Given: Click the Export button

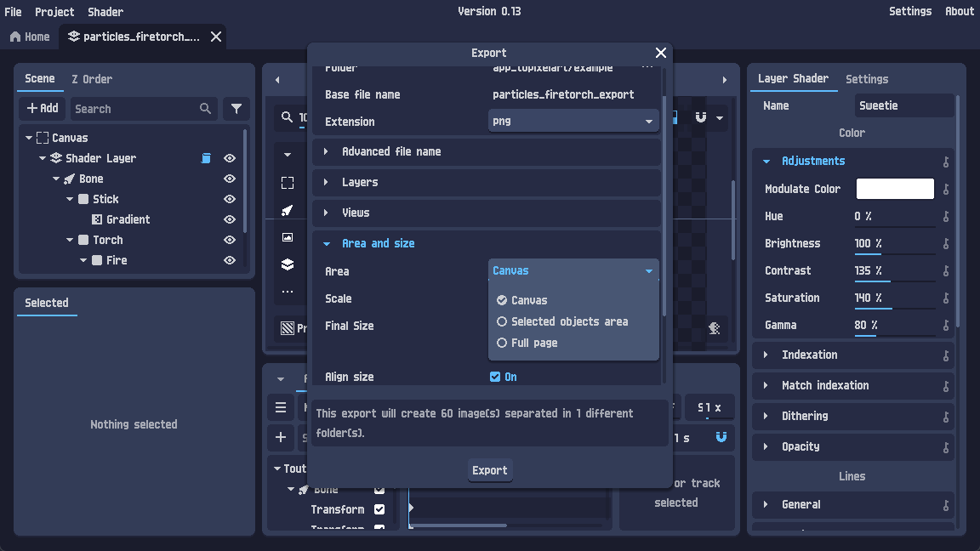Looking at the screenshot, I should coord(489,469).
